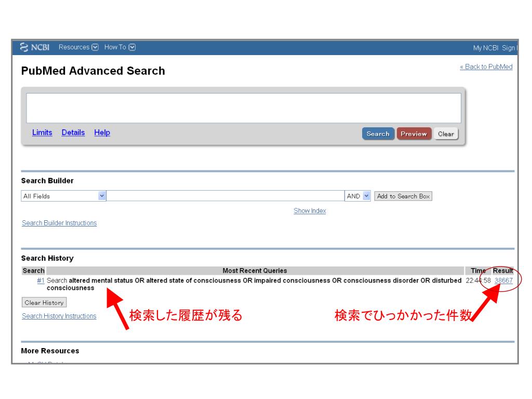Viewport: 532px width, 399px height.
Task: Click the Clear History button
Action: tap(44, 302)
